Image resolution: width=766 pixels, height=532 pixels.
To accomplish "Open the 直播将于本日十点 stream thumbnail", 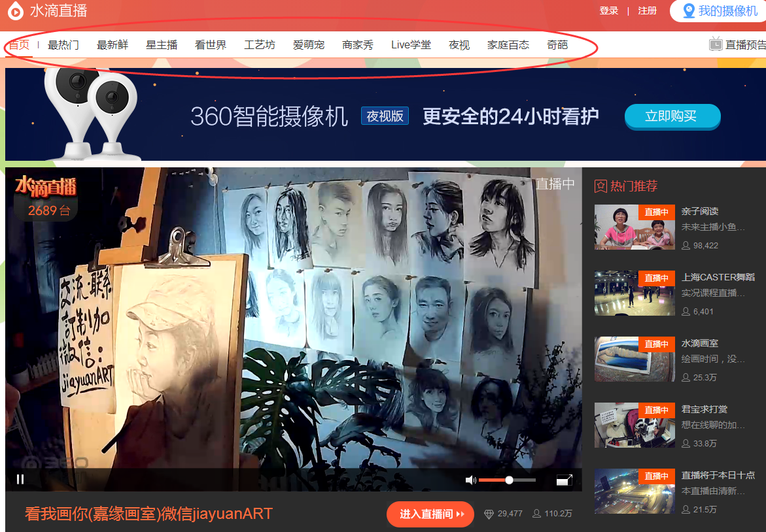I will click(x=635, y=491).
